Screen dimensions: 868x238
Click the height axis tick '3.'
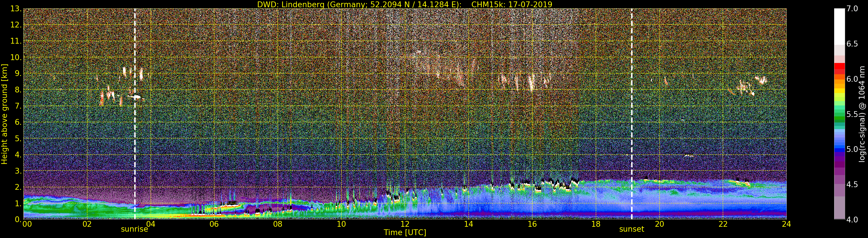(x=18, y=171)
